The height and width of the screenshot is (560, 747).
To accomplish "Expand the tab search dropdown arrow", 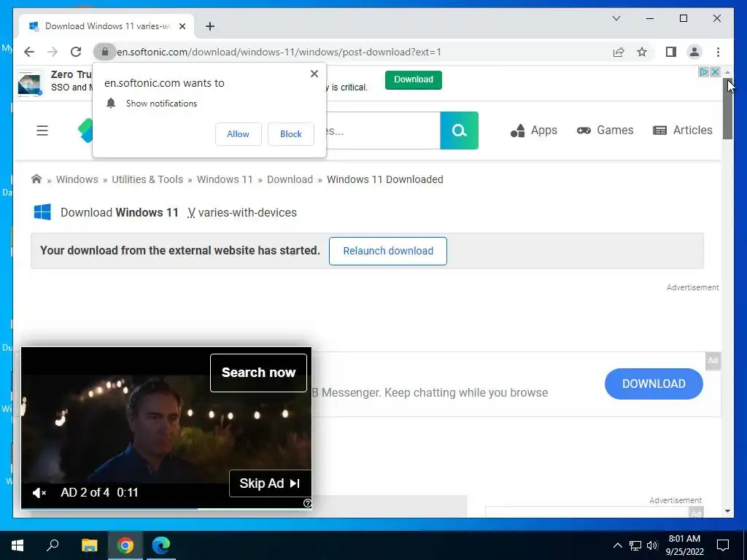I will [616, 18].
